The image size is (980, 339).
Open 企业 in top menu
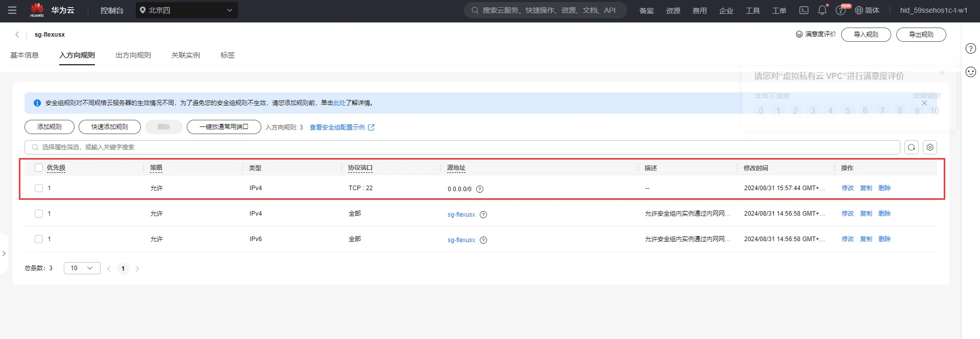(x=726, y=11)
